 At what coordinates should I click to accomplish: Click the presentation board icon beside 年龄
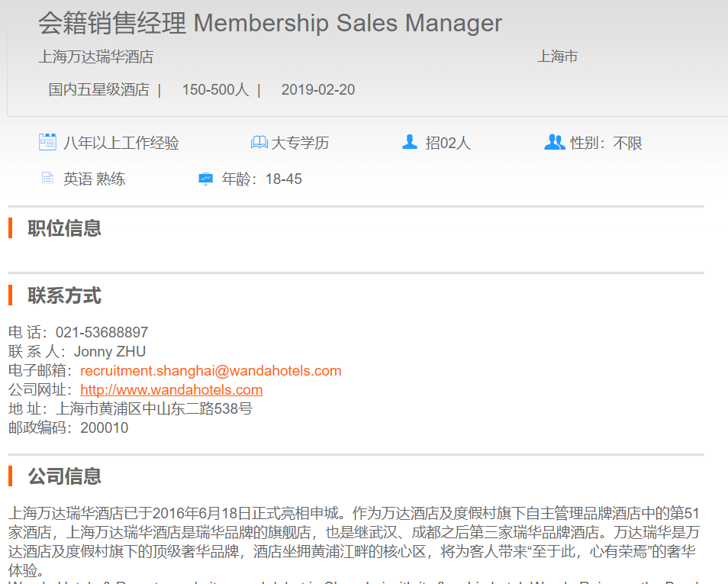pyautogui.click(x=206, y=179)
